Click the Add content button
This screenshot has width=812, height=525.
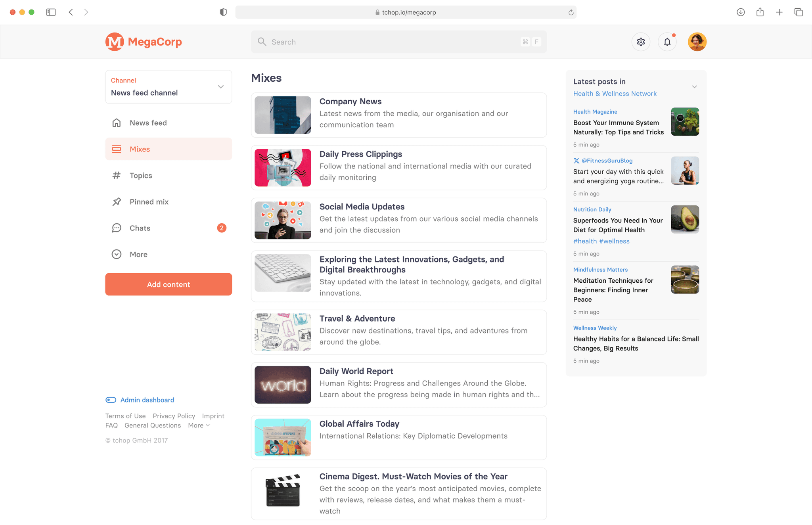pos(169,284)
